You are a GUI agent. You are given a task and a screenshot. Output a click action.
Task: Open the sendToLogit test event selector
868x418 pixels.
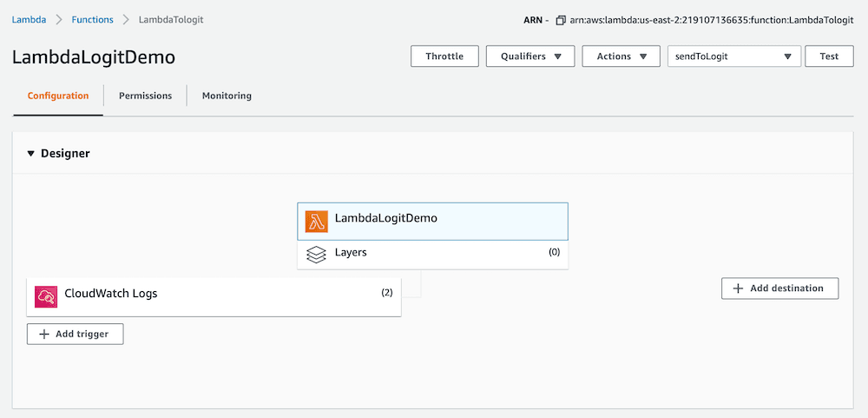(733, 56)
